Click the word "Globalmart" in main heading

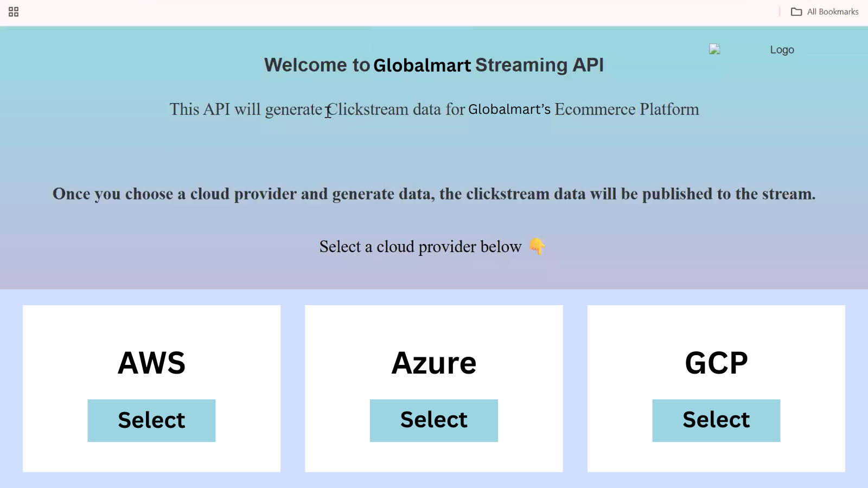pos(422,65)
